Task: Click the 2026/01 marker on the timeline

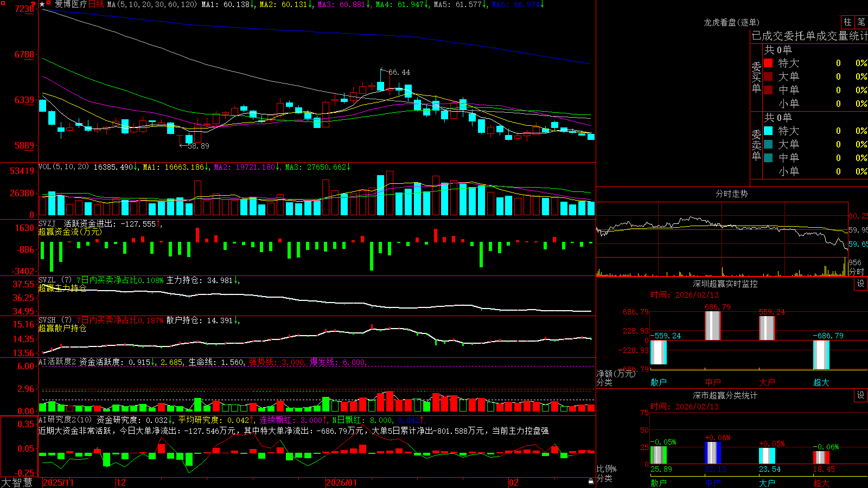Action: [341, 483]
